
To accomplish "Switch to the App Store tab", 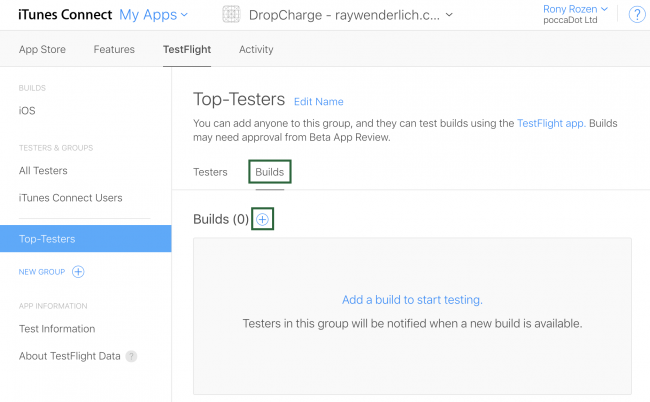I will (42, 49).
